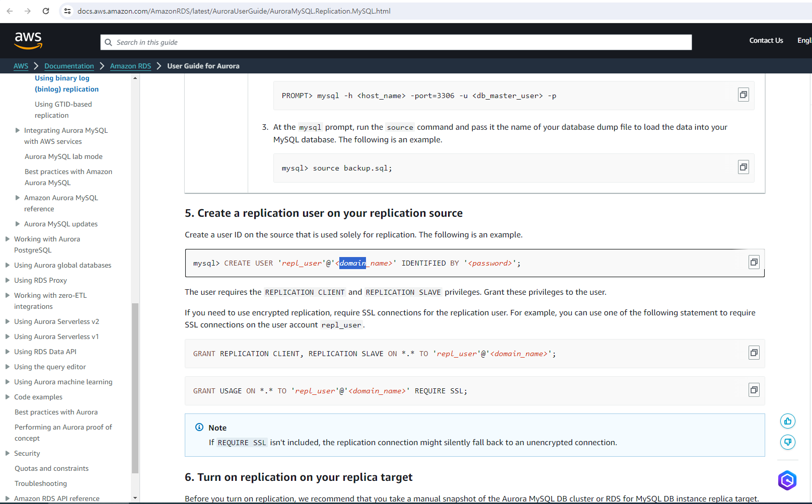
Task: Expand Integrating Aurora MySQL with AWS services
Action: coord(18,130)
